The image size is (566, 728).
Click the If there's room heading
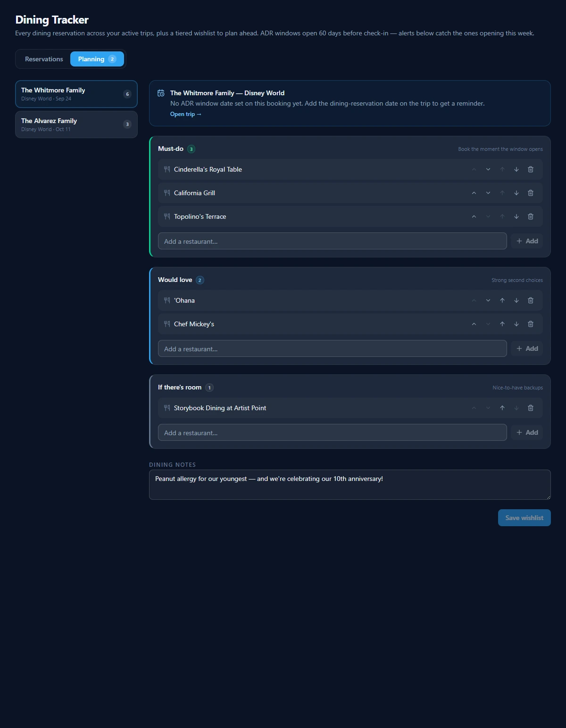[180, 387]
